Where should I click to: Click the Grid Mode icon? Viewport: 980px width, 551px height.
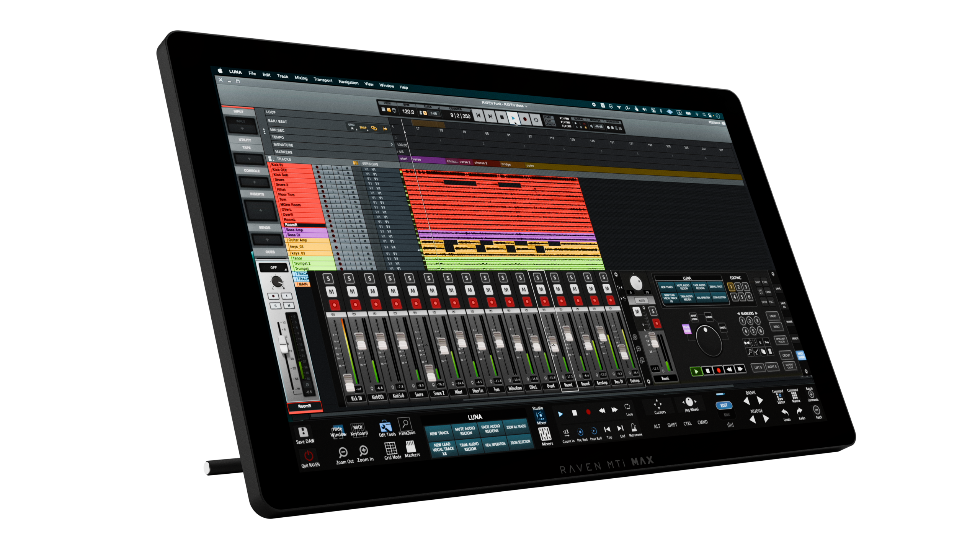[390, 448]
